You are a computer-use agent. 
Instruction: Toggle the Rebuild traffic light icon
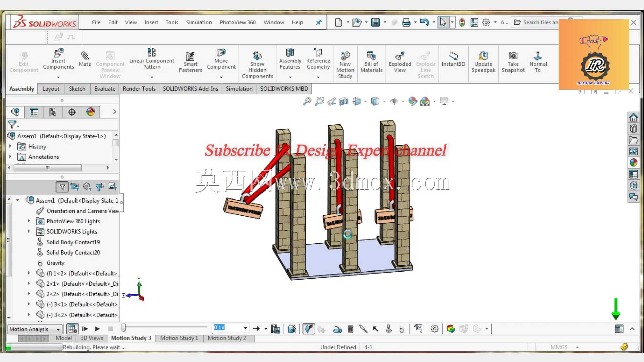point(462,23)
